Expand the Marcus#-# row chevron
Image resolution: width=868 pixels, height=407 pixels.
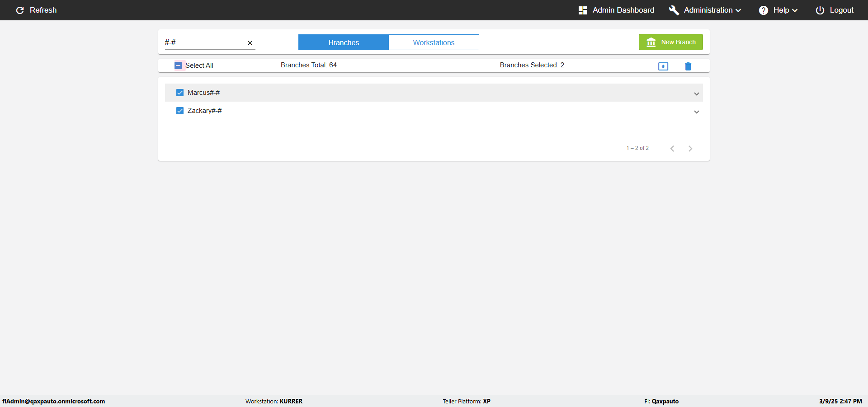coord(697,94)
